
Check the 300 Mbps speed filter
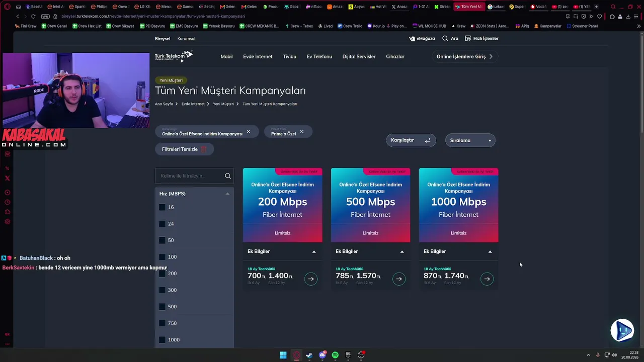tap(162, 290)
